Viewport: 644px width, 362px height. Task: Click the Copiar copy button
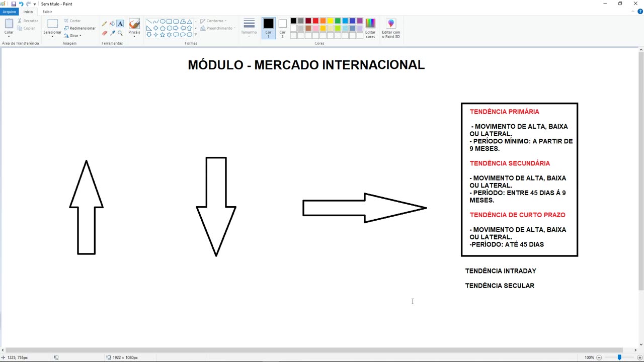(x=26, y=28)
